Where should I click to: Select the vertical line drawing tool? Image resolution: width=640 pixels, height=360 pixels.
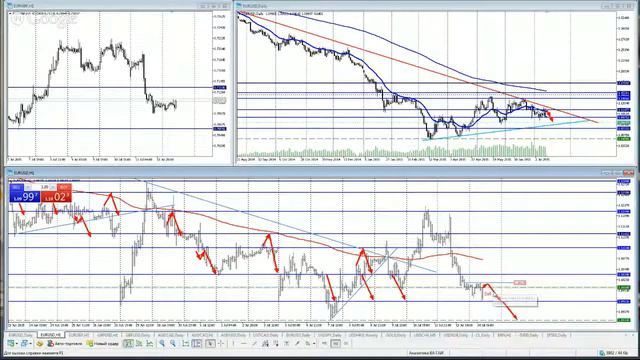[x=233, y=344]
